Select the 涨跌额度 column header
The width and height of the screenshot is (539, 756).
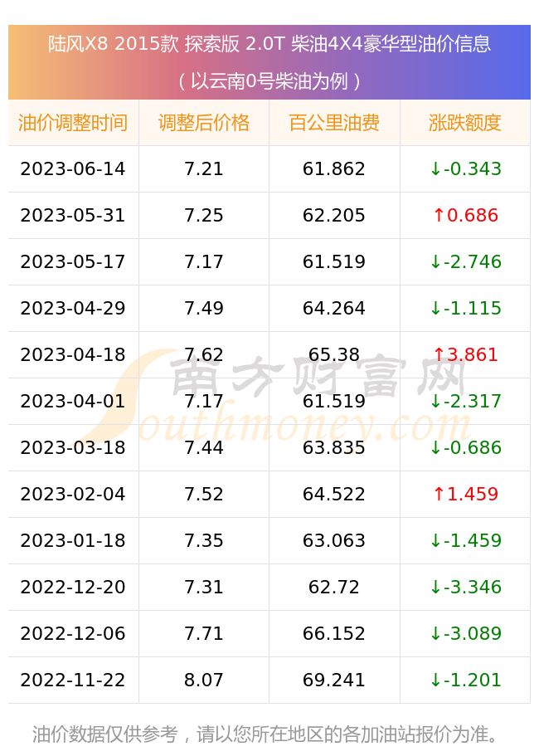tap(465, 123)
